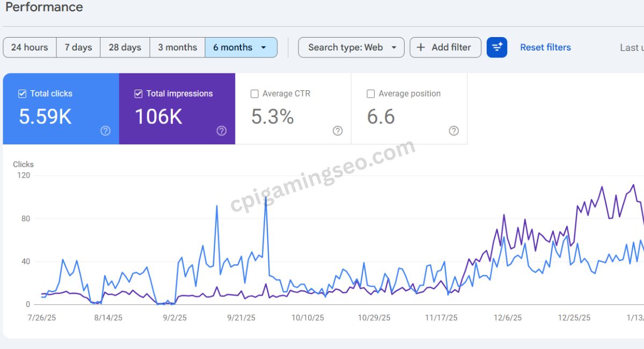The height and width of the screenshot is (349, 644).
Task: Uncheck the Total impressions checkbox
Action: click(x=138, y=93)
